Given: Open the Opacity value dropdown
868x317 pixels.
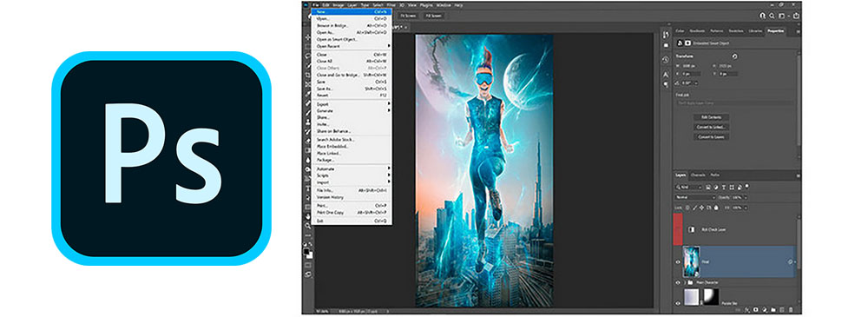Looking at the screenshot, I should 746,197.
